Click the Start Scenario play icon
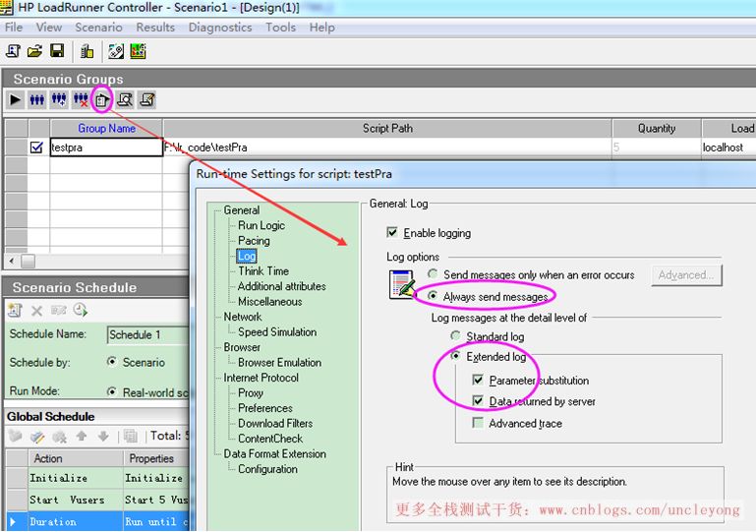The height and width of the screenshot is (532, 756). coord(15,100)
